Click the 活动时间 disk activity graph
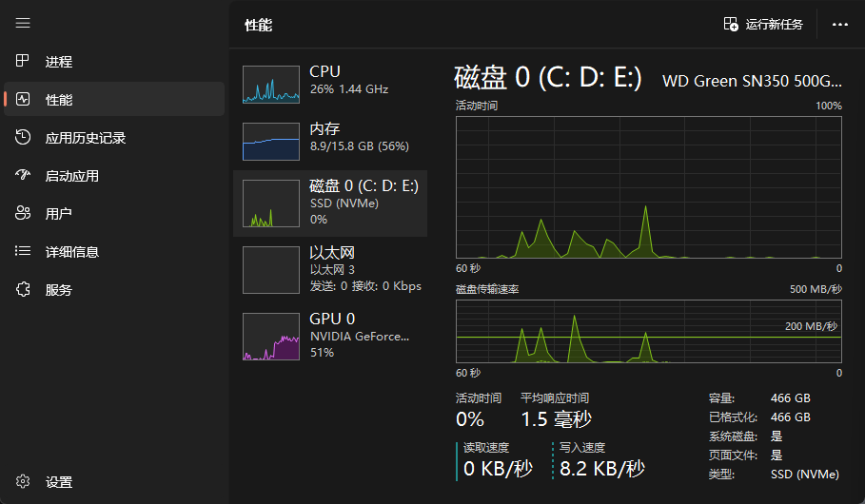This screenshot has width=865, height=504. coord(648,187)
